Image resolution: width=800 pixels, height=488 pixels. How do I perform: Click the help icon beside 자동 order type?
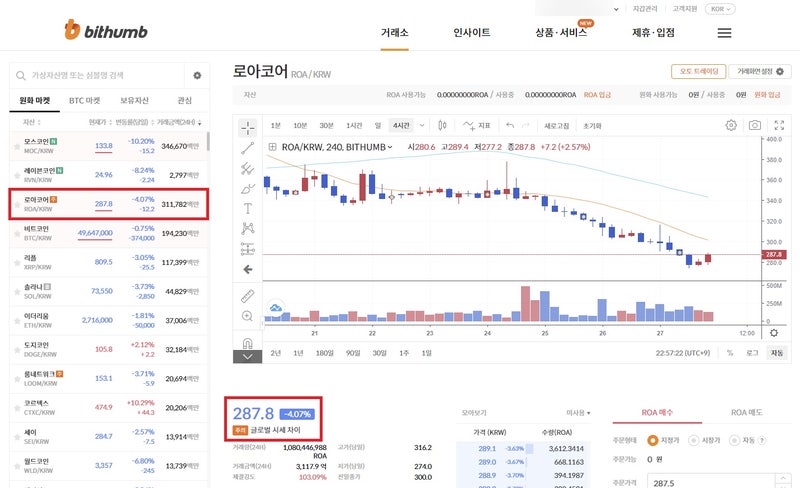pyautogui.click(x=762, y=440)
